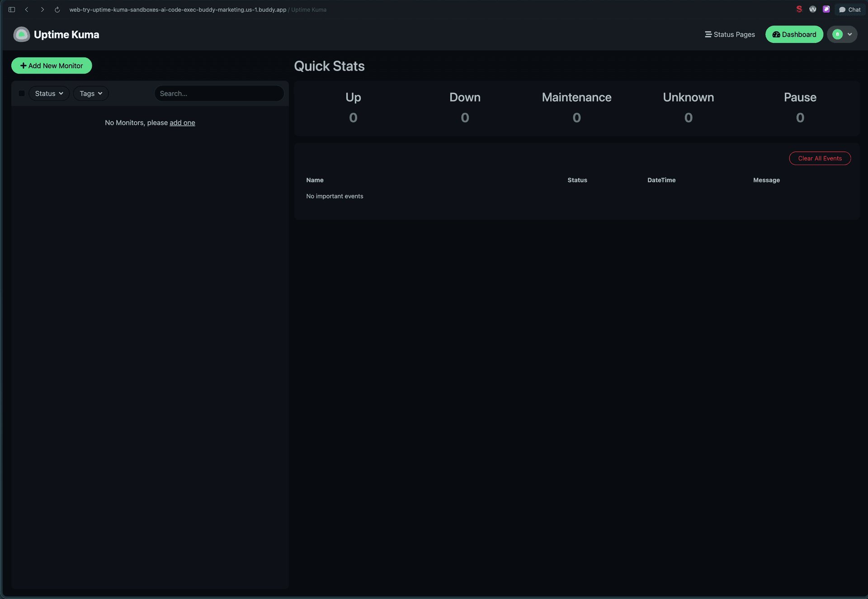The width and height of the screenshot is (868, 599).
Task: Click the Pause stat label
Action: [800, 97]
